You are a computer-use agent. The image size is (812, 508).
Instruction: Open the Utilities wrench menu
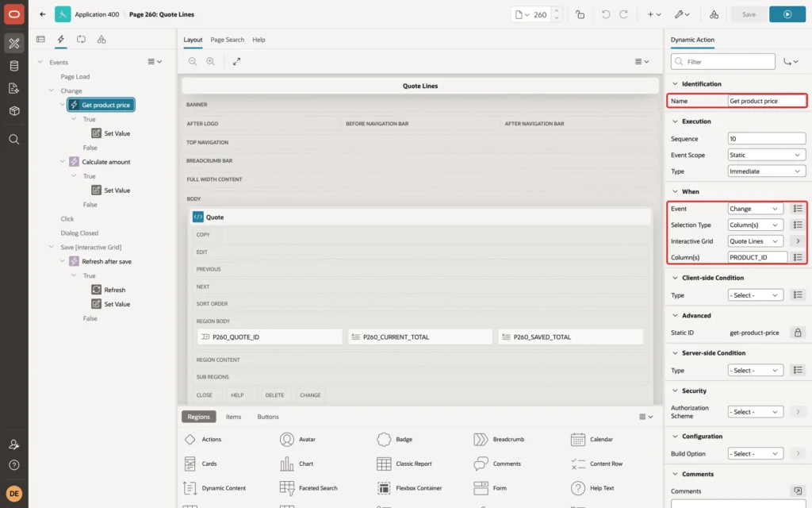(682, 14)
